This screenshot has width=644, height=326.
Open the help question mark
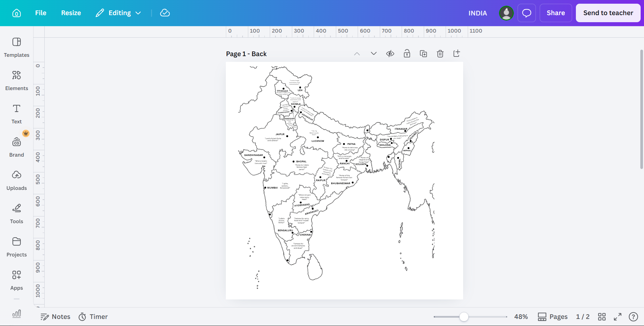[633, 317]
